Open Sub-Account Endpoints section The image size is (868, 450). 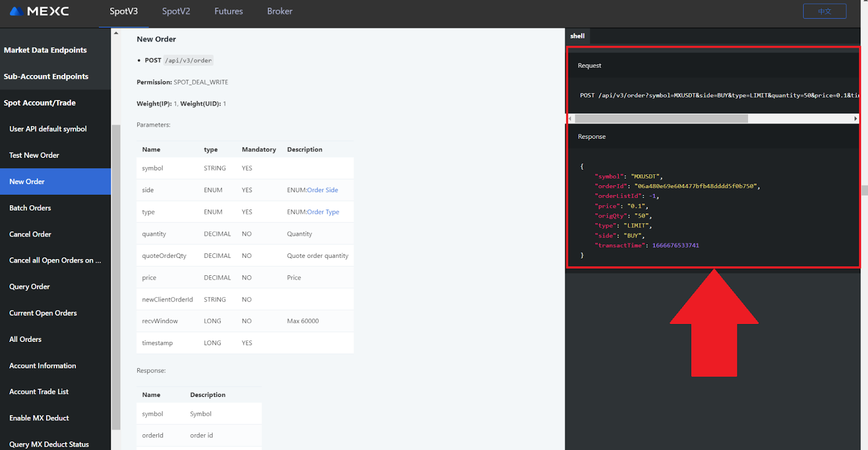(x=46, y=77)
